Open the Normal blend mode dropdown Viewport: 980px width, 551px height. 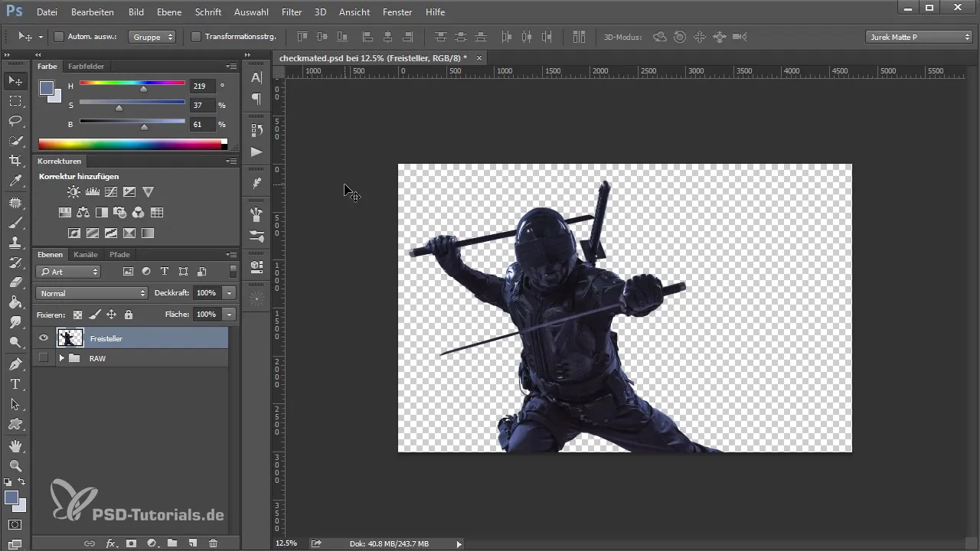(x=92, y=293)
